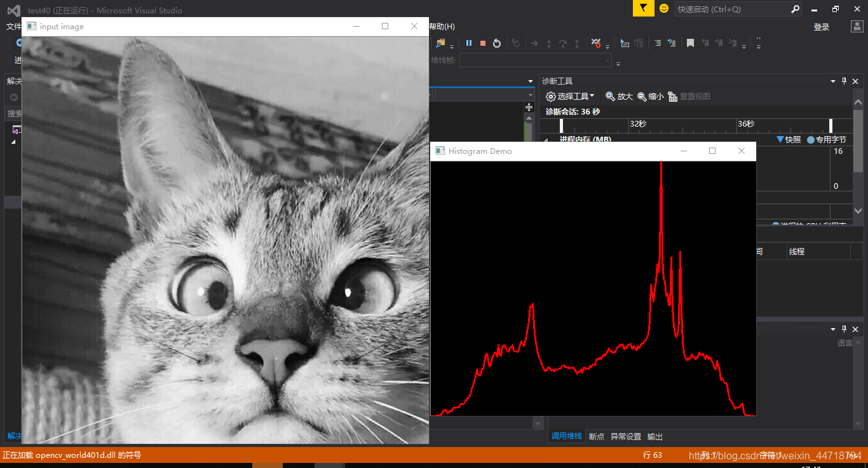Close the 诊断工具 panel
This screenshot has width=868, height=468.
[x=856, y=81]
